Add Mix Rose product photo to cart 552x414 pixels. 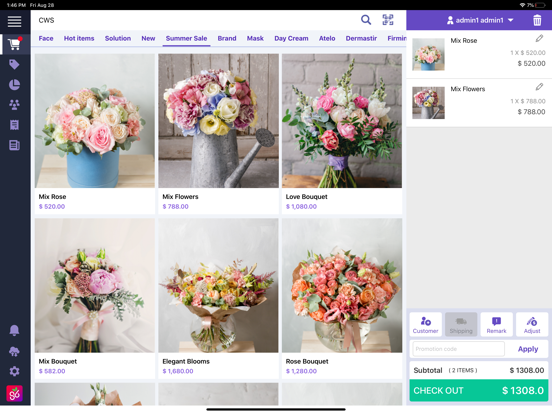coord(95,121)
